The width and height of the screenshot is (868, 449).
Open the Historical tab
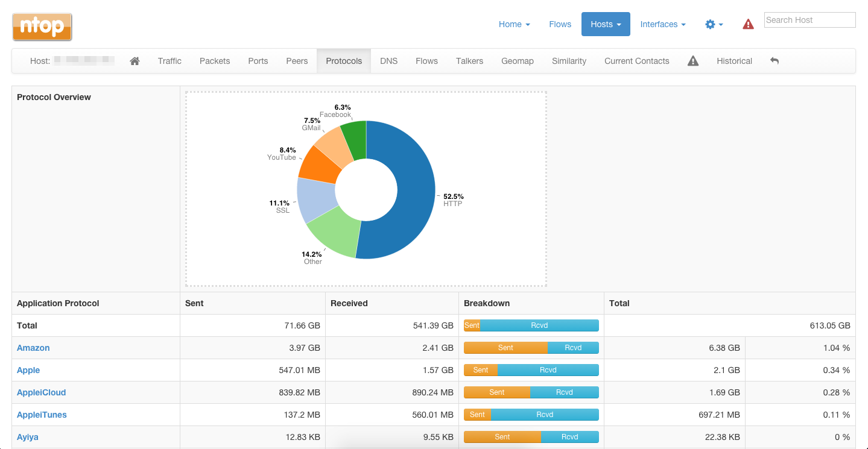[735, 61]
